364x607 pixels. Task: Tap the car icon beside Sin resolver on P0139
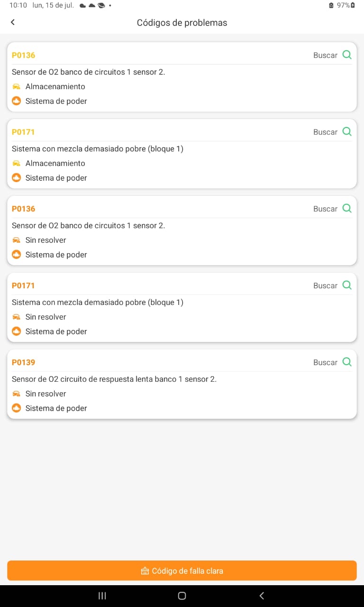17,394
